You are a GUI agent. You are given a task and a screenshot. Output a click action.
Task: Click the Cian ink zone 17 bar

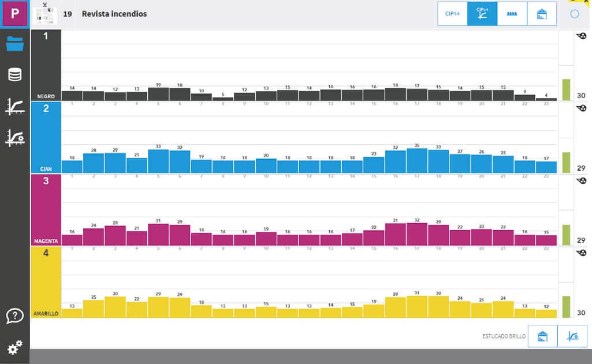(x=417, y=161)
